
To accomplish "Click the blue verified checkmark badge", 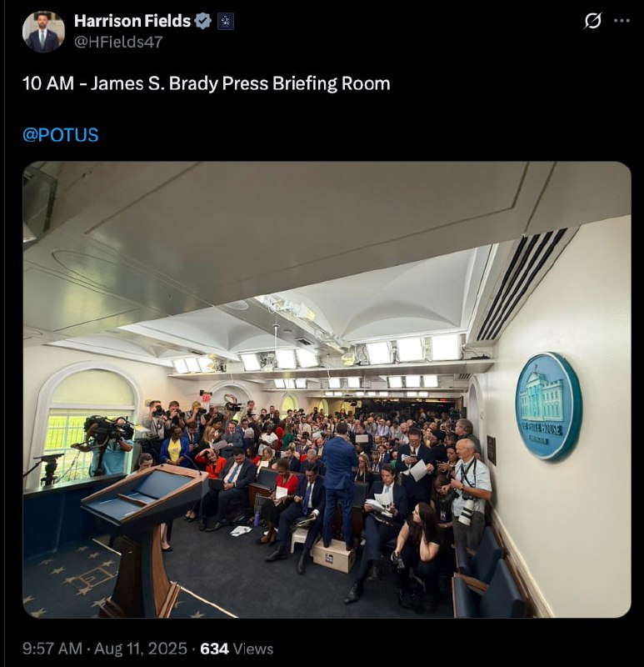I will [203, 21].
